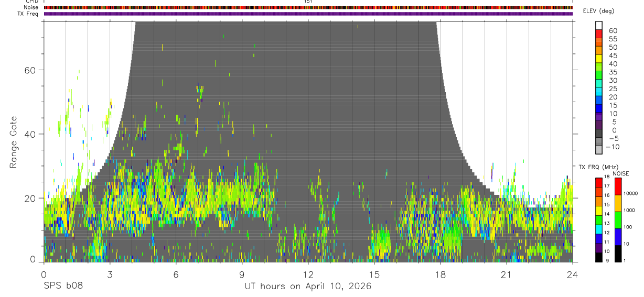Click hour '0' on the UT axis
This screenshot has height=297, width=644.
pos(44,274)
